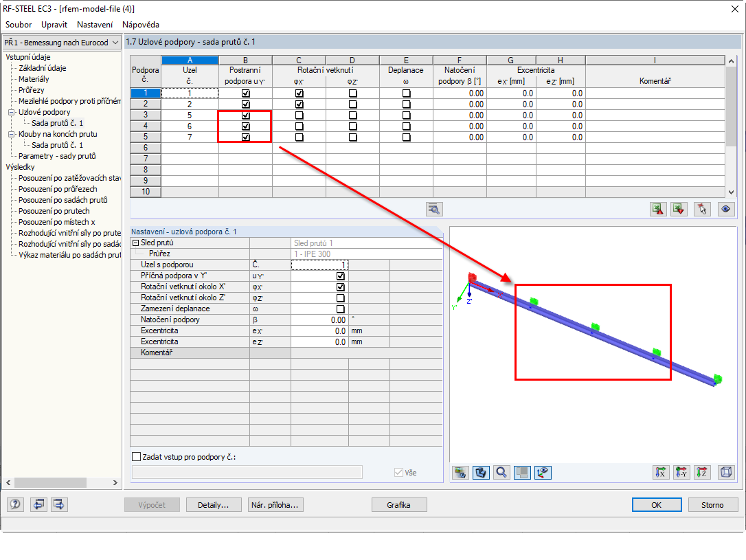Click the Excentricita eX' value field
Viewport: 746px width, 560px height.
[319, 331]
